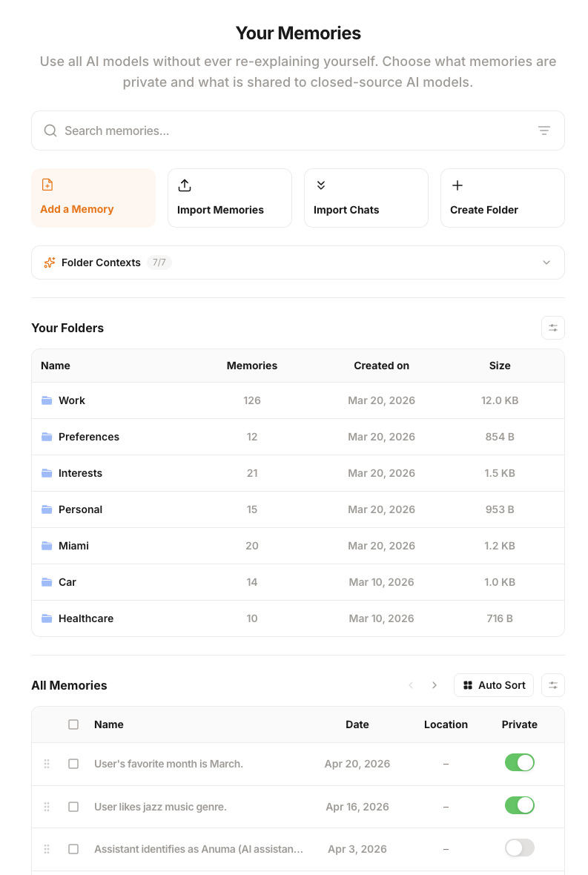
Task: Click the Folder Contexts sparkle icon
Action: (50, 262)
